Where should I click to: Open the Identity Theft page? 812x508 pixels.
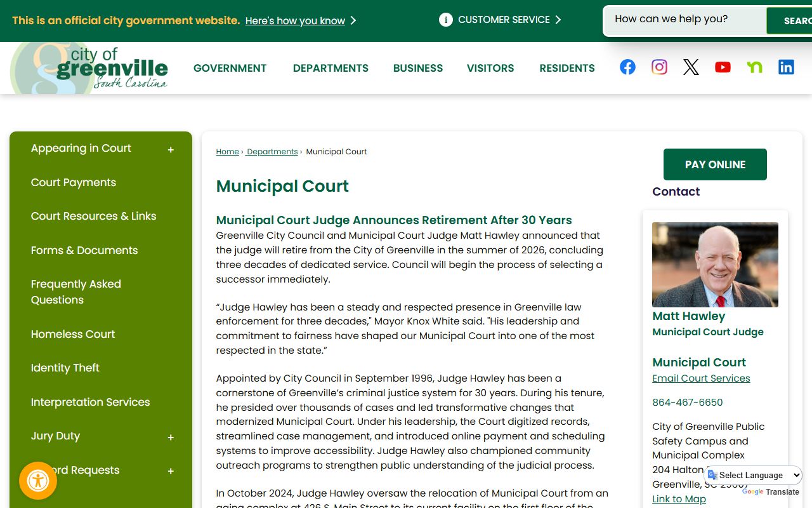click(65, 368)
